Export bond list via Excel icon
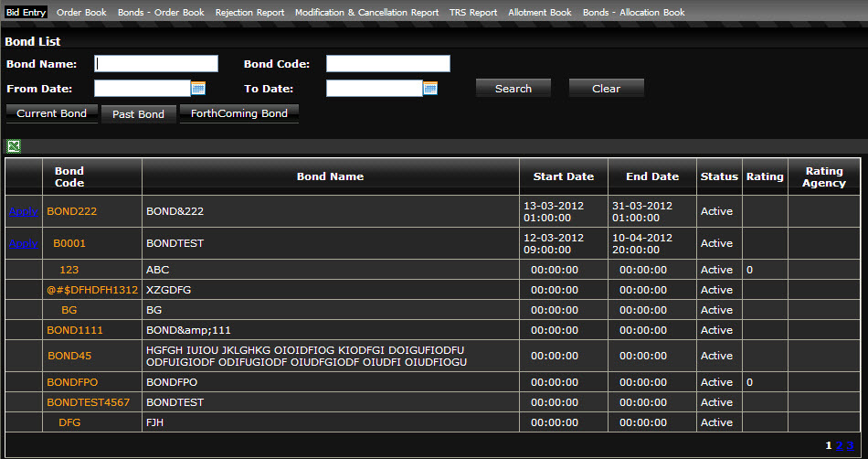 pos(14,146)
